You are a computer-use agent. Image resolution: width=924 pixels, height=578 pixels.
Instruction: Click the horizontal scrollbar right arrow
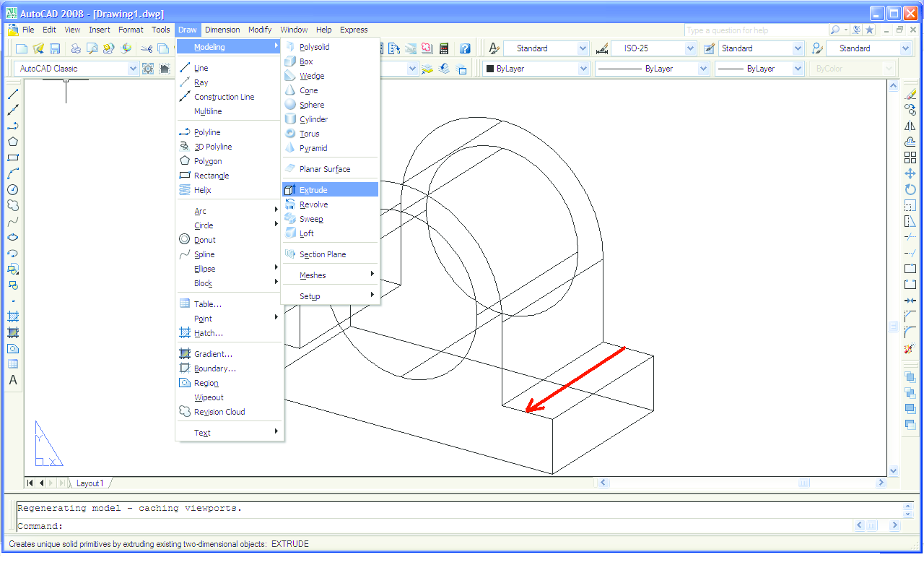coord(881,483)
